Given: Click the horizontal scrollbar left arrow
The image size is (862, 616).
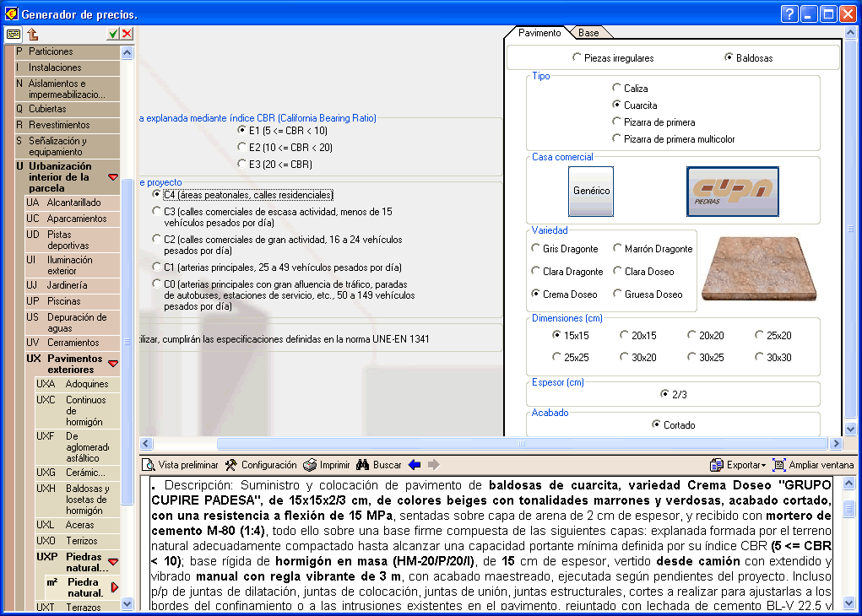Looking at the screenshot, I should 146,444.
